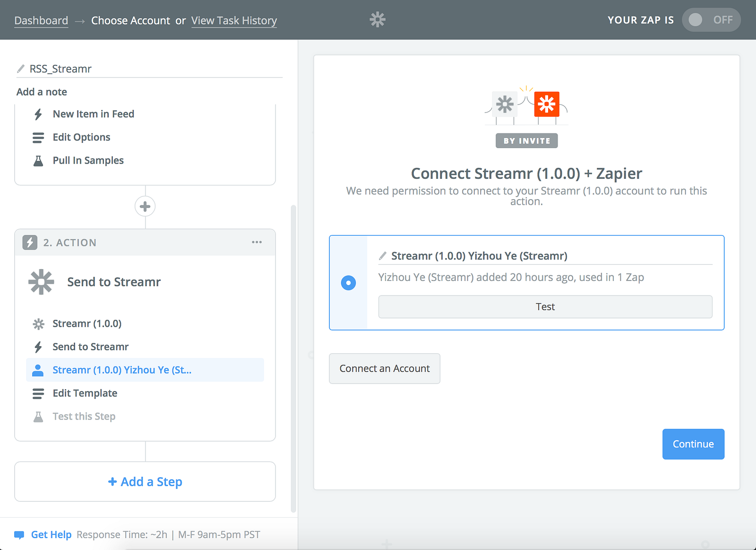This screenshot has width=756, height=550.
Task: Go to Dashboard
Action: [x=41, y=21]
